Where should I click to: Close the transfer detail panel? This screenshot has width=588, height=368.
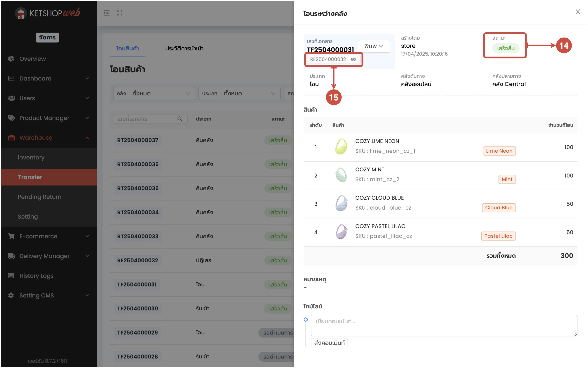tap(577, 12)
